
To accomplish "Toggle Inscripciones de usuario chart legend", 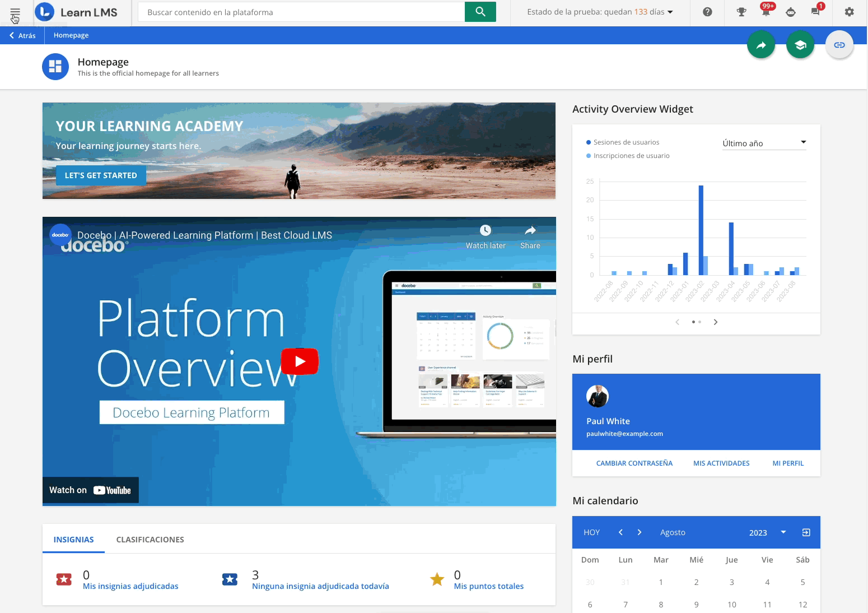I will pyautogui.click(x=628, y=156).
